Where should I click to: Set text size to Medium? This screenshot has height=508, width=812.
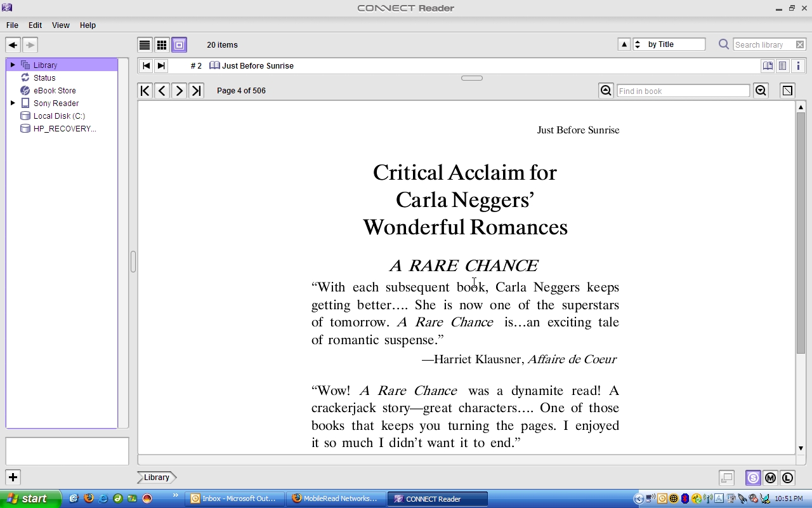point(770,478)
